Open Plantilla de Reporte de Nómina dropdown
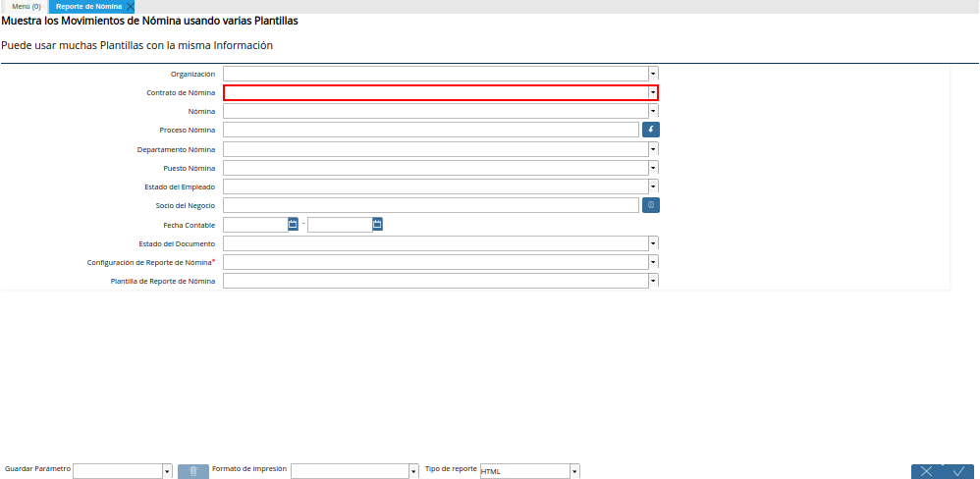Screen dimensions: 980x479 [x=653, y=281]
